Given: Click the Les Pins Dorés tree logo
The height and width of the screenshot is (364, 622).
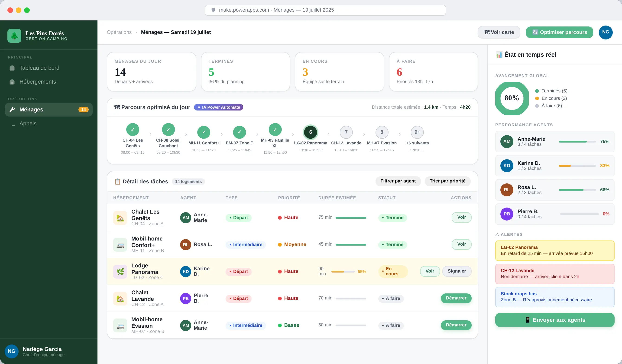Looking at the screenshot, I should point(14,36).
